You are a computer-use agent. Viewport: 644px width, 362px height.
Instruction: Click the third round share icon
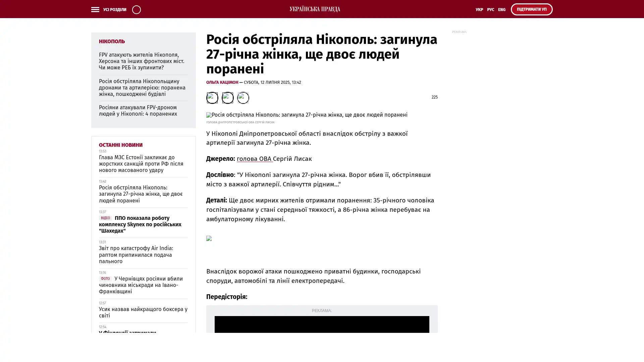point(243,98)
